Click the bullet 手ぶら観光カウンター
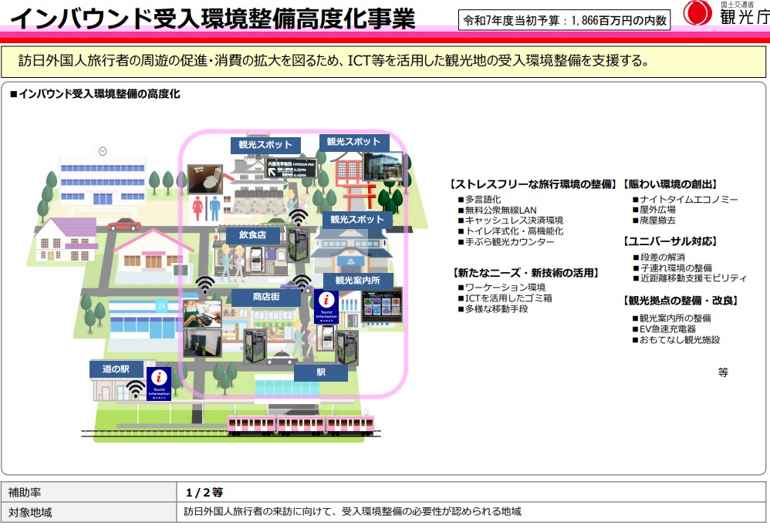Image resolution: width=770 pixels, height=532 pixels. coord(506,242)
